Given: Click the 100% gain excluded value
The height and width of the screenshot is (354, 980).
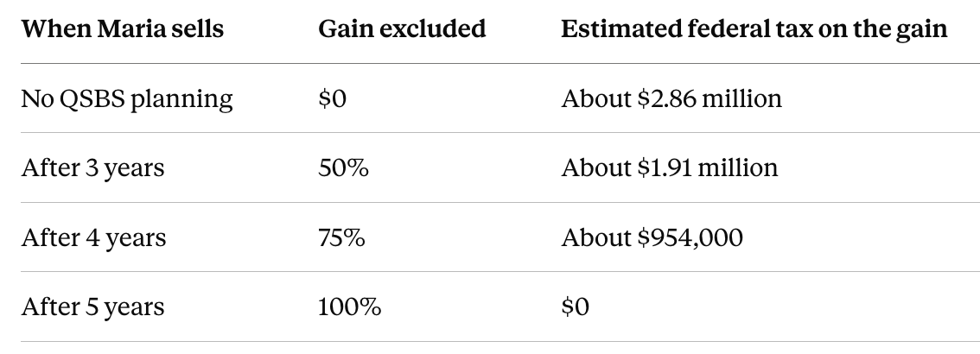Looking at the screenshot, I should (349, 307).
